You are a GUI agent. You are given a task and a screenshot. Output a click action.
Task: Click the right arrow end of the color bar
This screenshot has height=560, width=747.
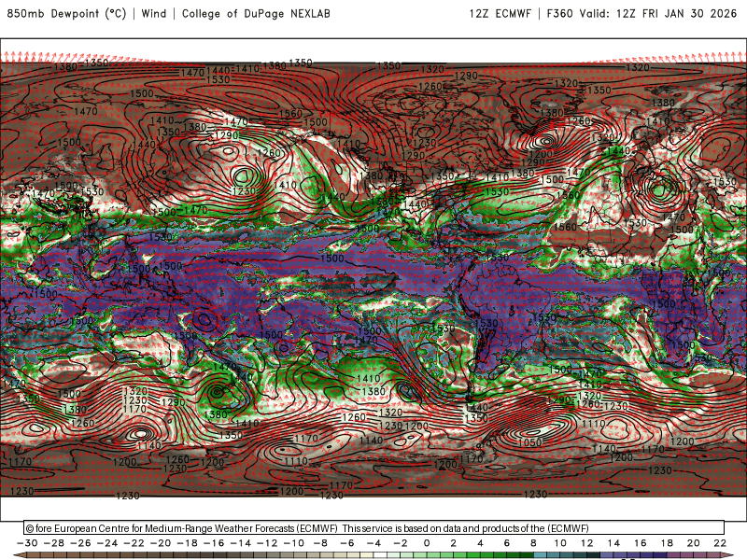tap(727, 555)
